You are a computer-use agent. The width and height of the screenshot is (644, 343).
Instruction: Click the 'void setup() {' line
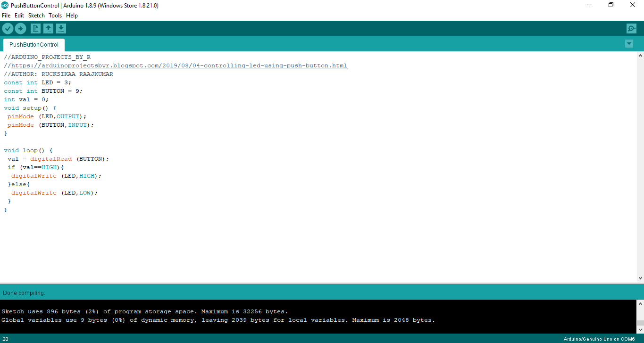[x=30, y=108]
